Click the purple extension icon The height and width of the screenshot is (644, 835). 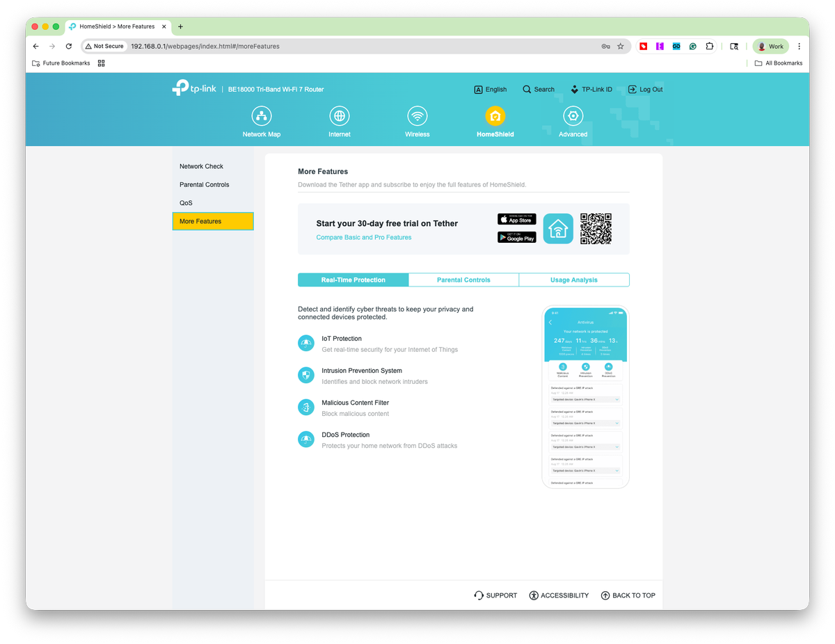660,47
